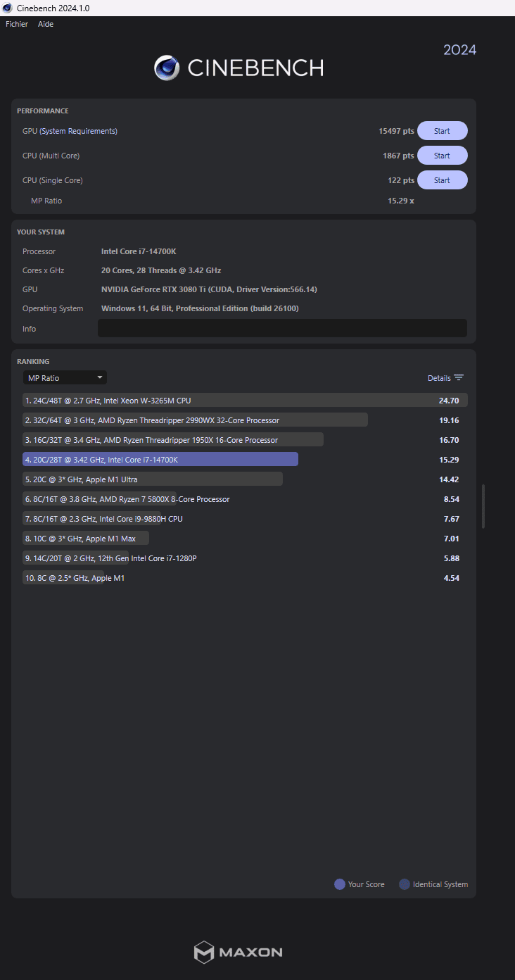Click the 2024 version label
This screenshot has height=980, width=515.
coord(459,50)
